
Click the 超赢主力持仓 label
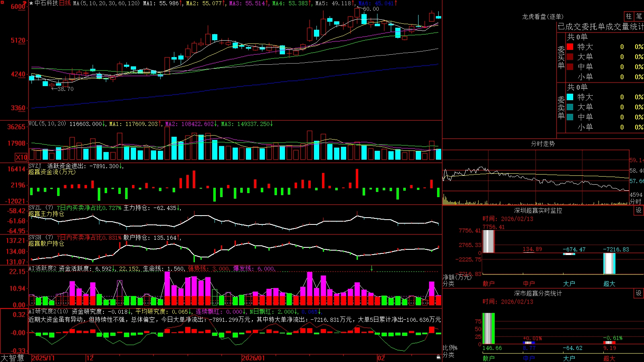(46, 214)
